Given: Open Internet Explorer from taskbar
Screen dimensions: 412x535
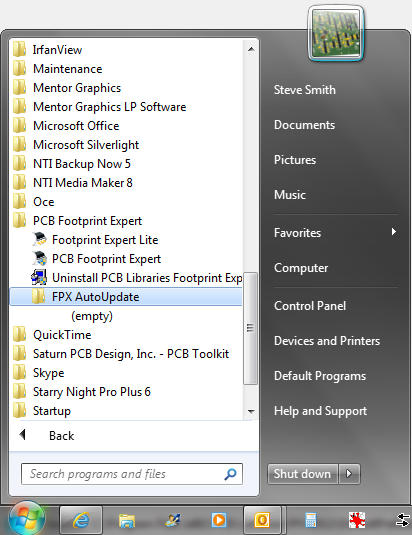Looking at the screenshot, I should point(81,520).
